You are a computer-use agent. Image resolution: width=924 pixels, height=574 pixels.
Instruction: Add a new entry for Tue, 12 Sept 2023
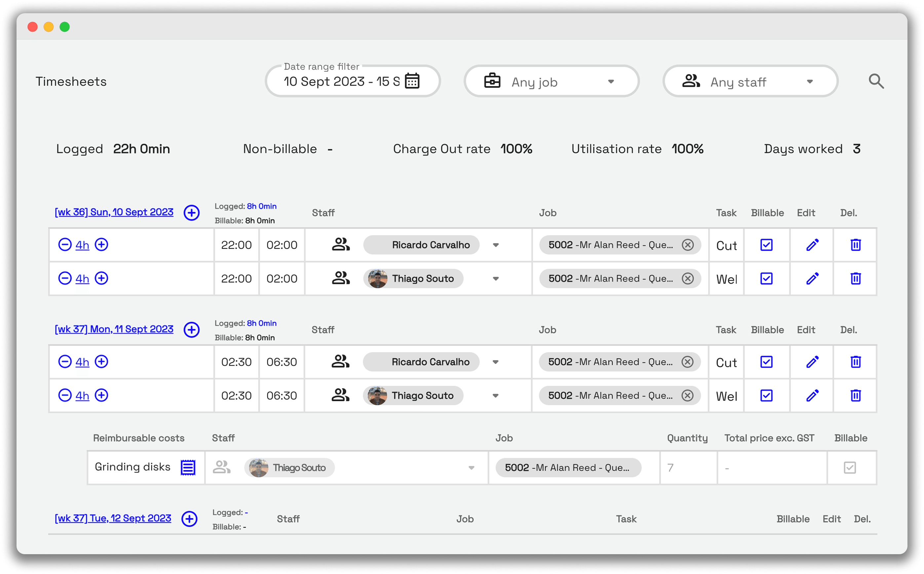pos(189,519)
